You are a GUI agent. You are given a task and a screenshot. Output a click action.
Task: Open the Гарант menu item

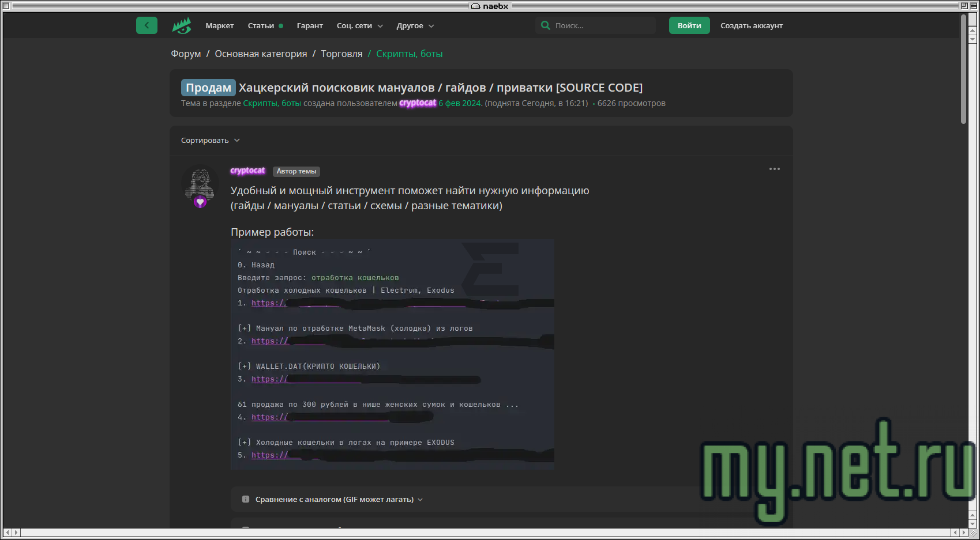tap(310, 26)
